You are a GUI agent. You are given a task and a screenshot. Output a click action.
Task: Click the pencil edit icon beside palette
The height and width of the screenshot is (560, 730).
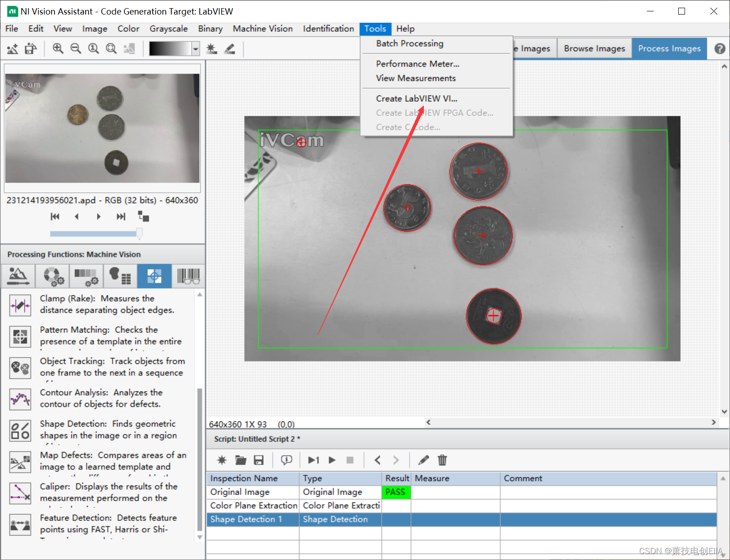coord(229,49)
